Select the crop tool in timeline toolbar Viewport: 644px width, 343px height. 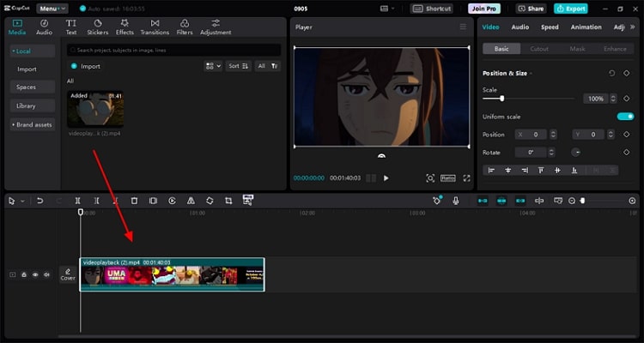(228, 201)
